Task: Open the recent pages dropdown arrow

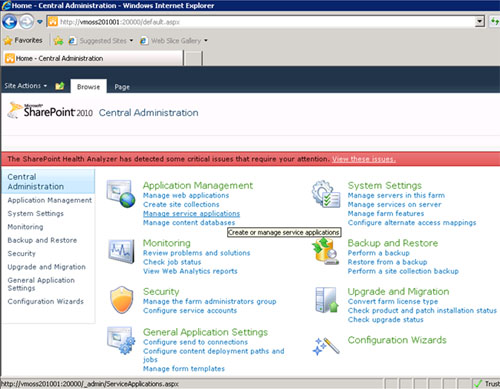Action: [40, 22]
